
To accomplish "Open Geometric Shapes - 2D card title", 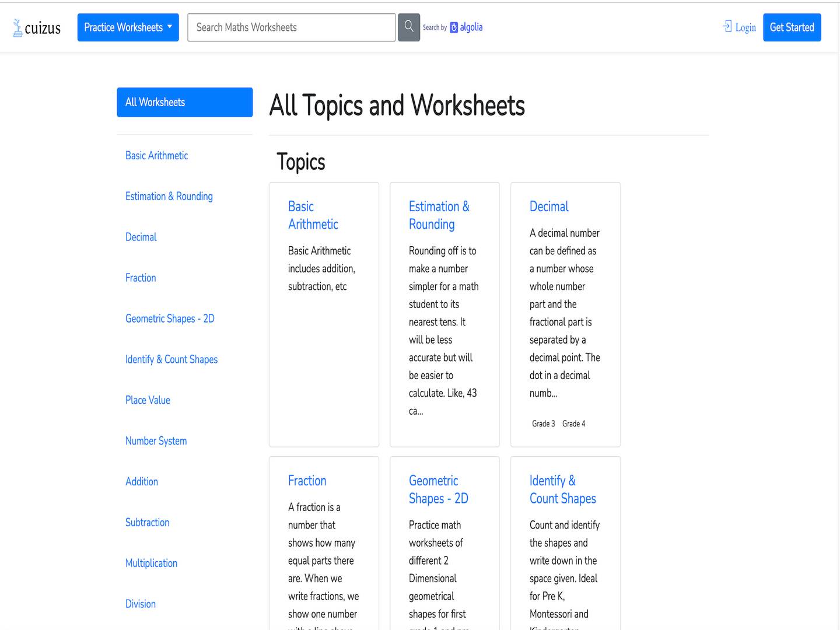I will point(438,489).
